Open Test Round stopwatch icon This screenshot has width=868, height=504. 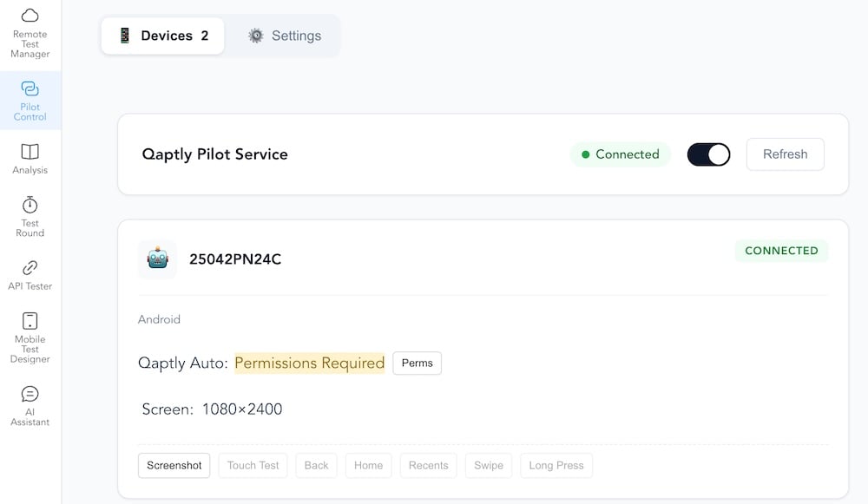pos(30,204)
